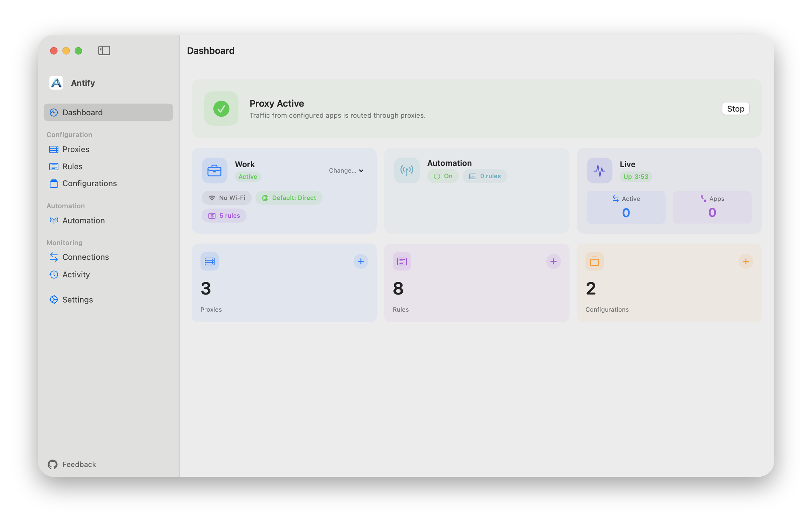
Task: Select Configurations in the sidebar
Action: (108, 183)
